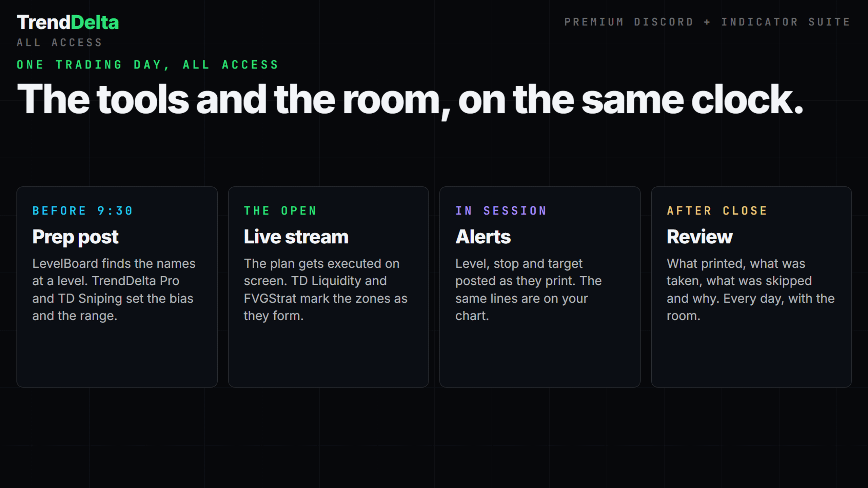Open the Live stream card heading
Viewport: 868px width, 488px height.
296,237
